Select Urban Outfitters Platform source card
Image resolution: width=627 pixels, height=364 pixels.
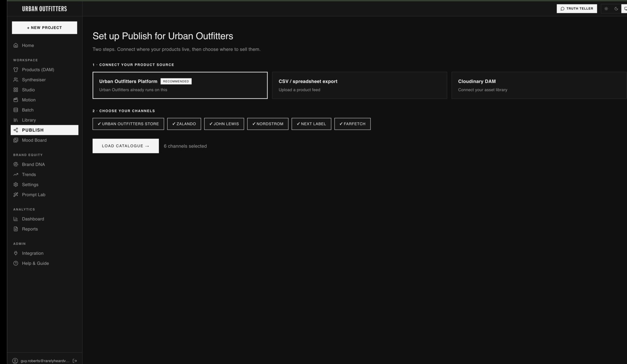pyautogui.click(x=180, y=85)
